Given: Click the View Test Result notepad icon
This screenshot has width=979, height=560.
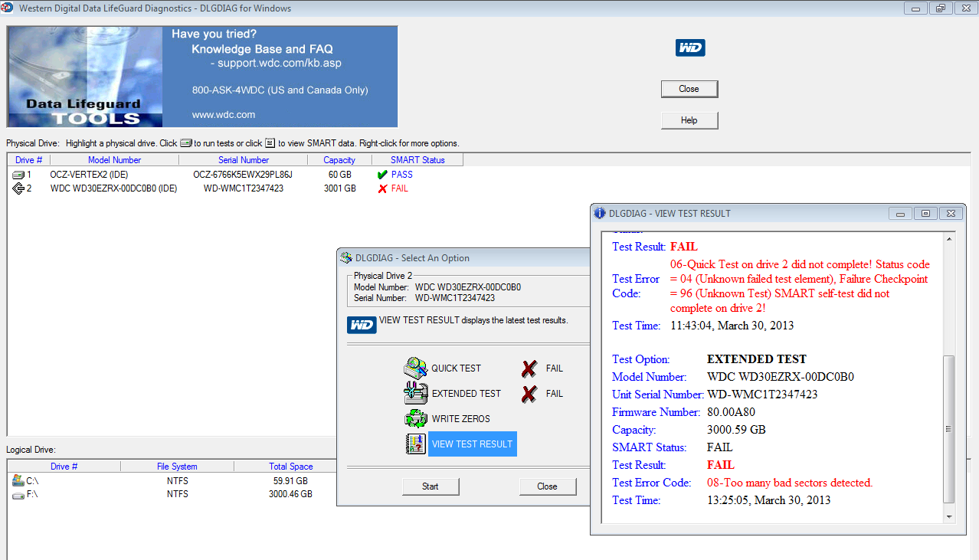Looking at the screenshot, I should click(x=415, y=444).
